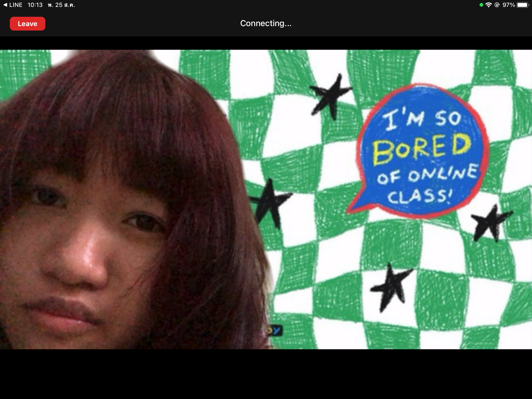Tap the black area below the video
Viewport: 532px width, 399px height.
coord(266,374)
